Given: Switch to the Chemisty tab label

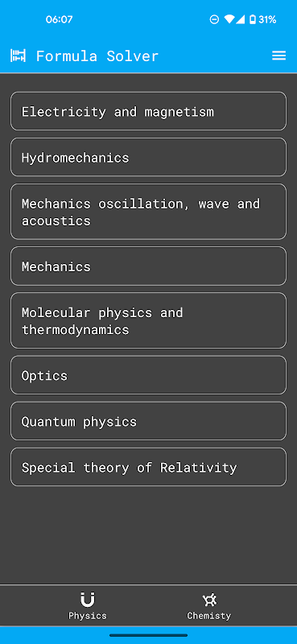Looking at the screenshot, I should pos(209,616).
